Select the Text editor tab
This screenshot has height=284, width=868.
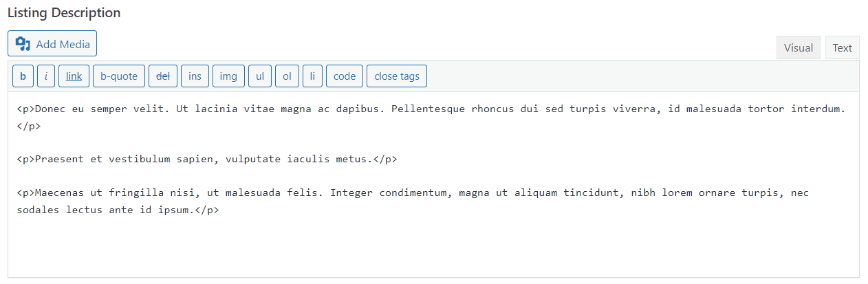tap(842, 48)
